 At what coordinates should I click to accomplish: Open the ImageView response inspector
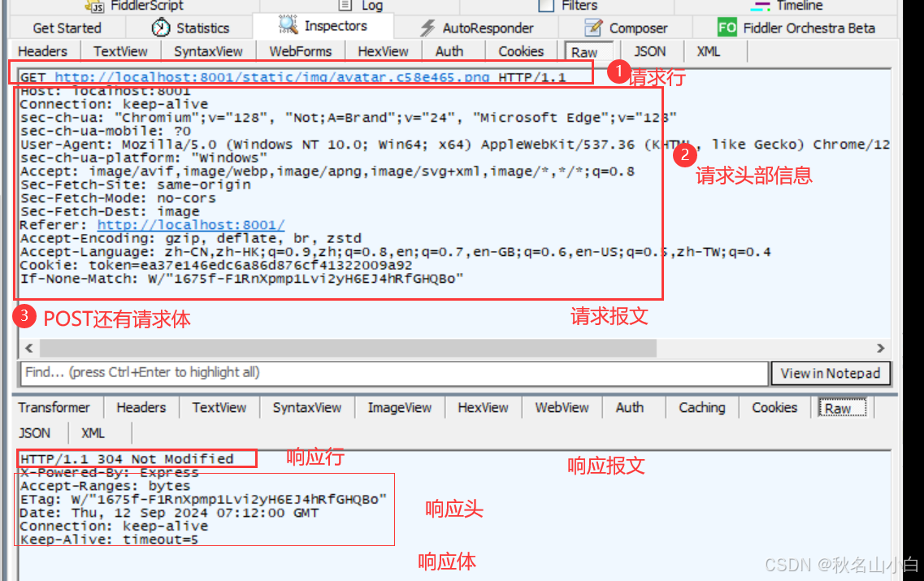click(x=399, y=407)
